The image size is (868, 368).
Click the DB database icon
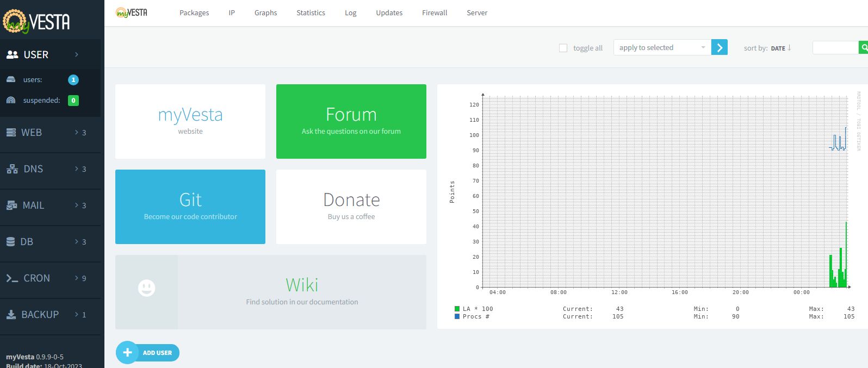(x=10, y=242)
